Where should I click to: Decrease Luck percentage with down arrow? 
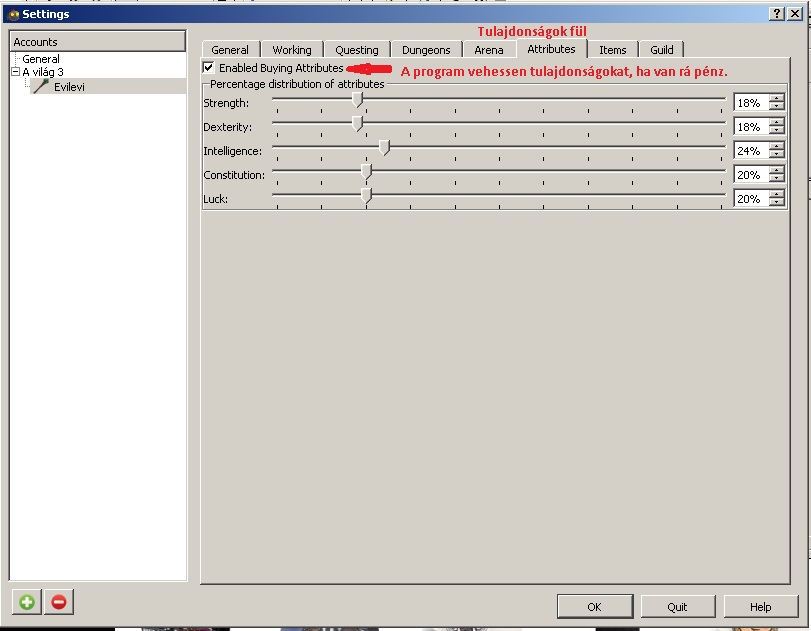click(777, 203)
